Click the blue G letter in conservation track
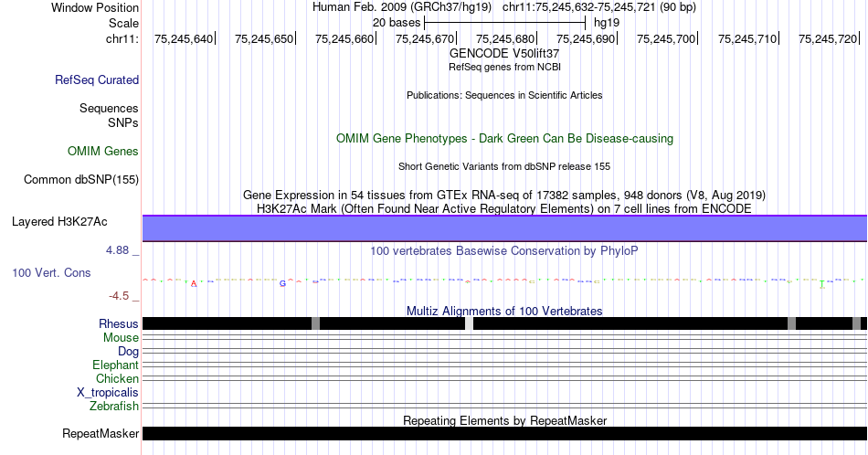 click(282, 283)
